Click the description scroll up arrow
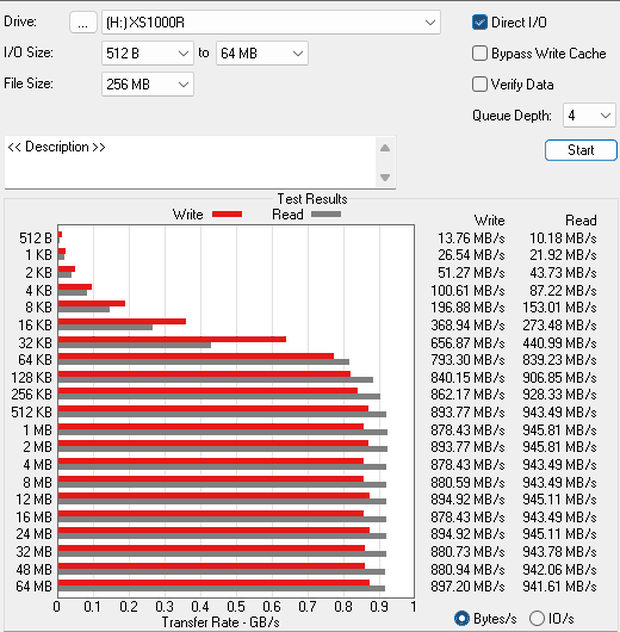 [385, 148]
